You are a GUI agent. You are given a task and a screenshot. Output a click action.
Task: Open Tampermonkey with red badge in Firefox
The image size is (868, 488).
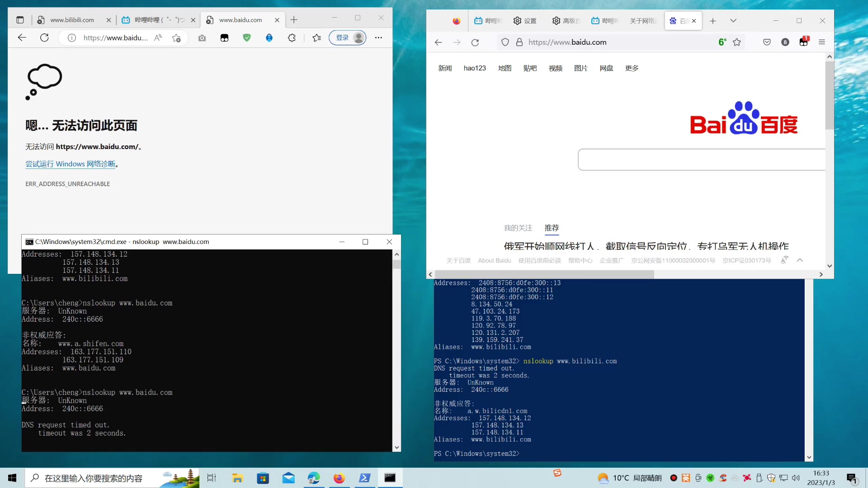point(804,42)
